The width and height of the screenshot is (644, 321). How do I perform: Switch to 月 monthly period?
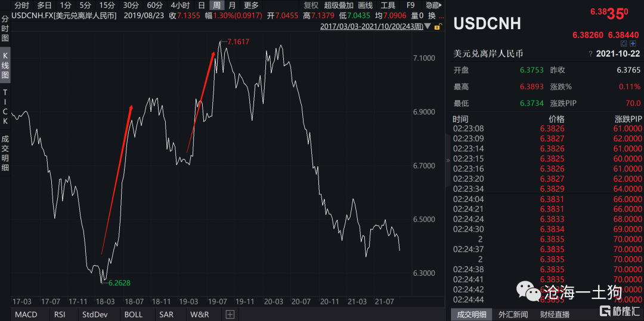point(231,5)
